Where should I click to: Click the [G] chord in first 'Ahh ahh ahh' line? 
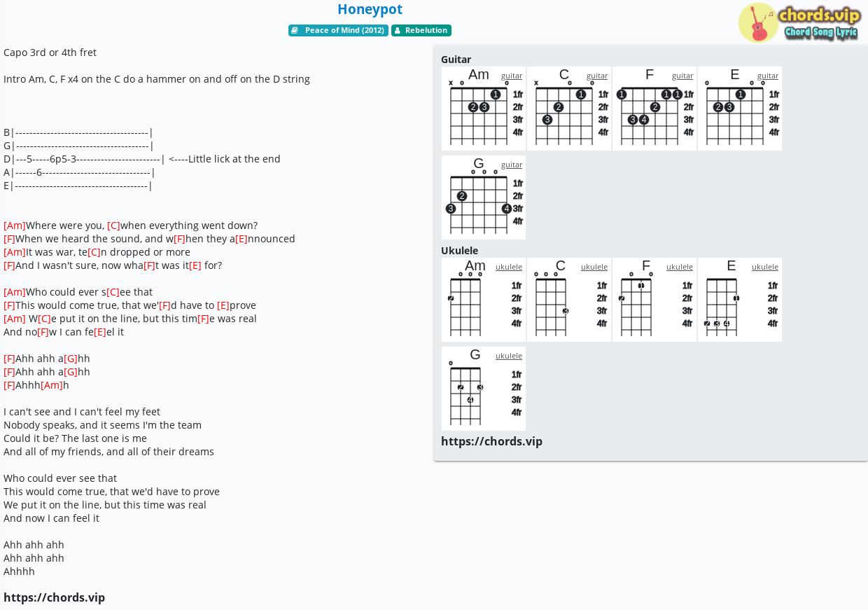[x=71, y=359]
